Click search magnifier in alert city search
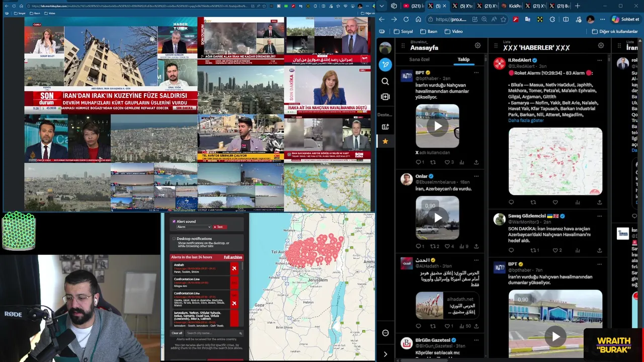The height and width of the screenshot is (362, 644). point(240,333)
